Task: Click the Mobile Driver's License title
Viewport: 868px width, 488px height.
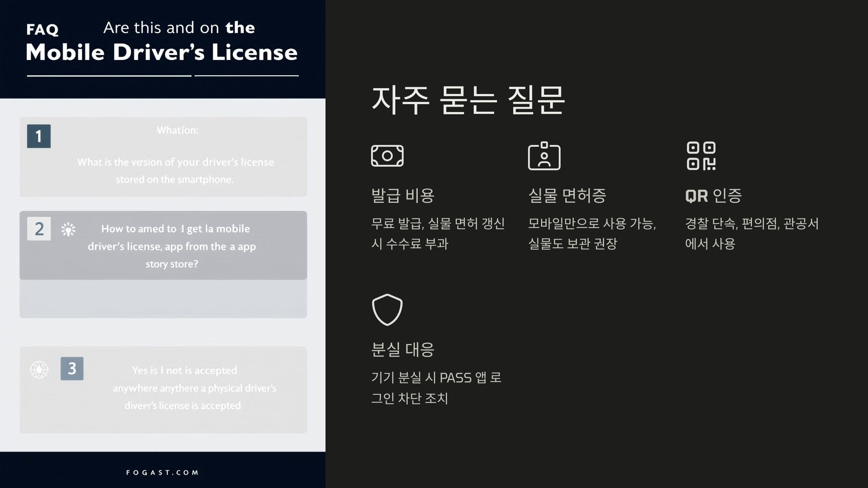Action: [x=162, y=52]
